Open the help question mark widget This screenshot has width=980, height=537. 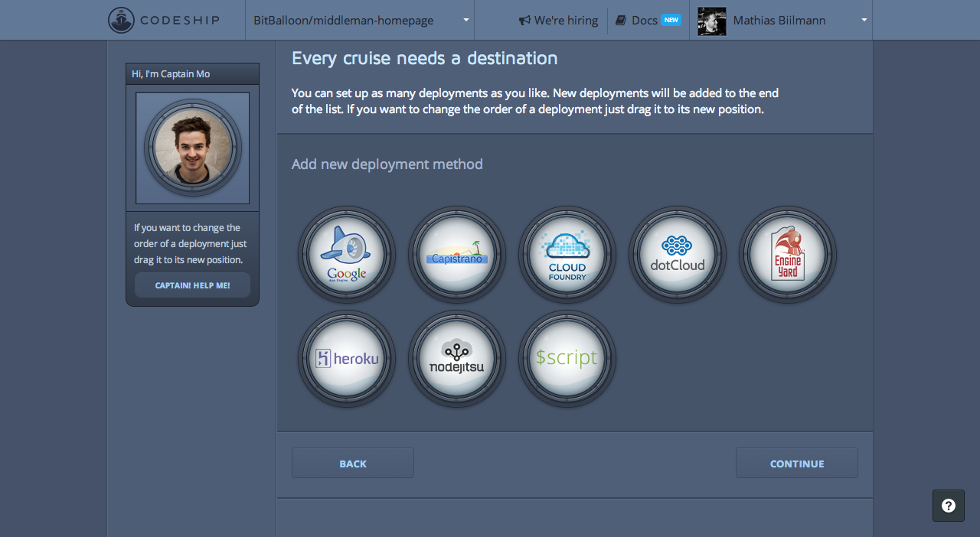click(x=949, y=506)
